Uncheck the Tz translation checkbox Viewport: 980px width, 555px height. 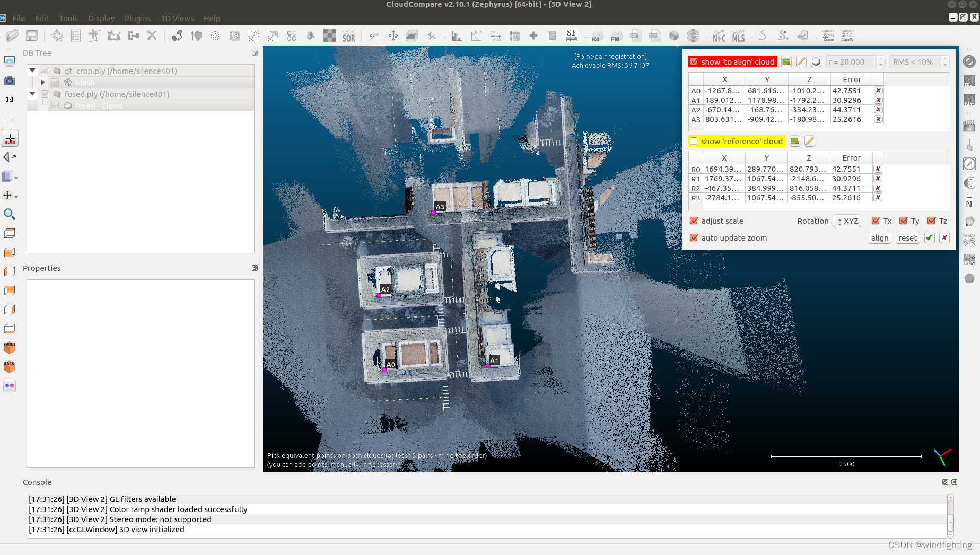pos(931,221)
